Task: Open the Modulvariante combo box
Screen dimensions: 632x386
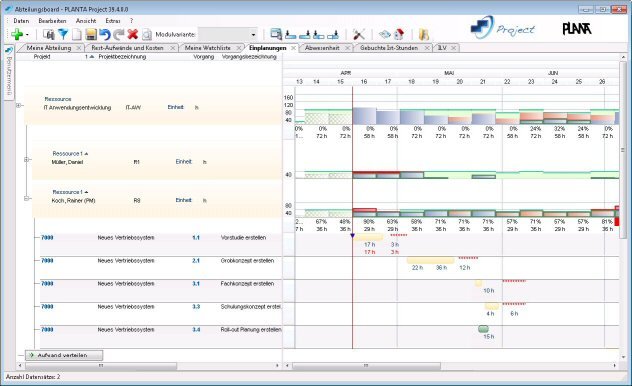Action: point(228,35)
